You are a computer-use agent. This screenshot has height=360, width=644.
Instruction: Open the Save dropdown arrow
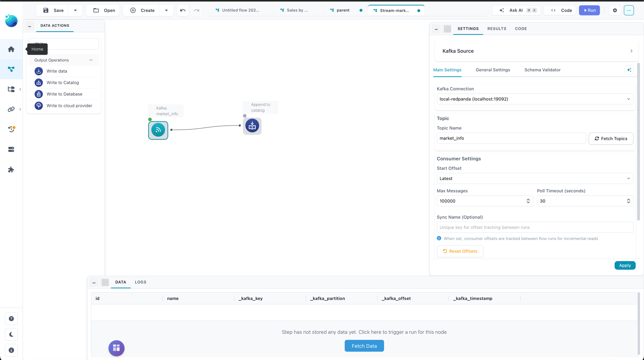[75, 10]
